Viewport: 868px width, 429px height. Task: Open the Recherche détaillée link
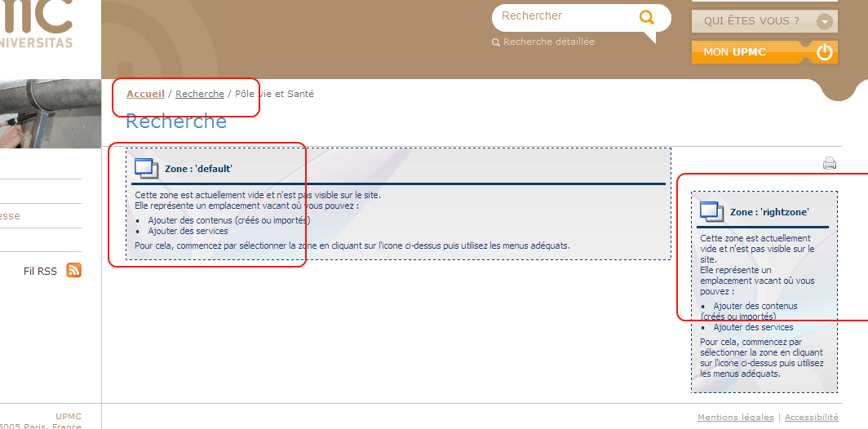pyautogui.click(x=548, y=42)
